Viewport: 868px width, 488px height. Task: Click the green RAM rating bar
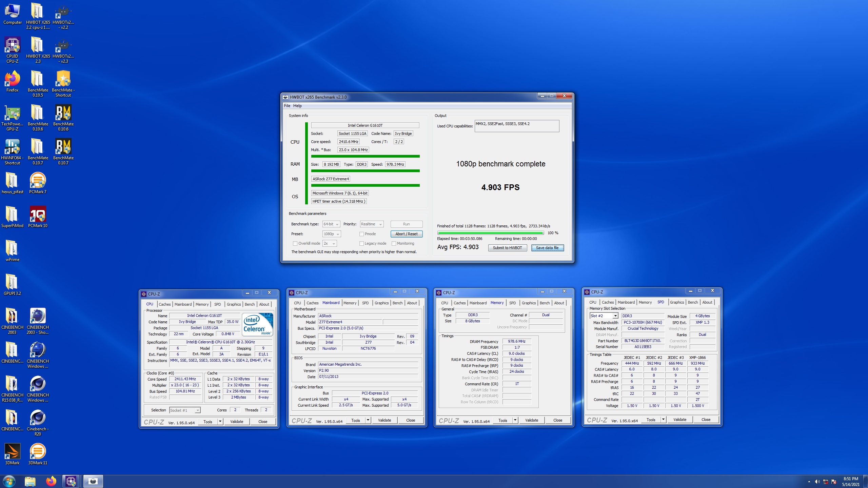point(365,171)
